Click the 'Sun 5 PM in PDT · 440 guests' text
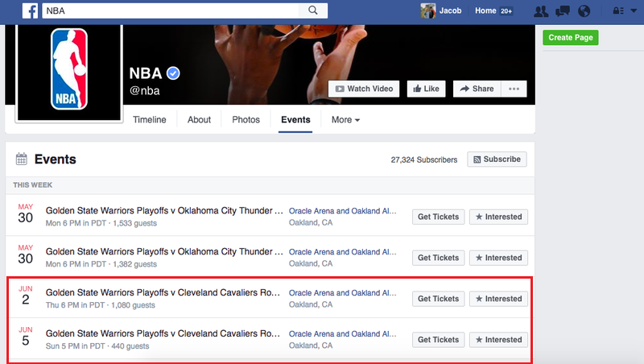Screen dimensions: 644x364 click(97, 346)
